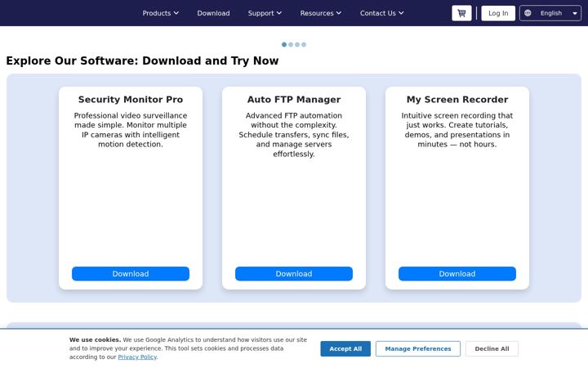Viewport: 588px width, 368px height.
Task: Click the Security Monitor Pro description text
Action: coord(131,130)
